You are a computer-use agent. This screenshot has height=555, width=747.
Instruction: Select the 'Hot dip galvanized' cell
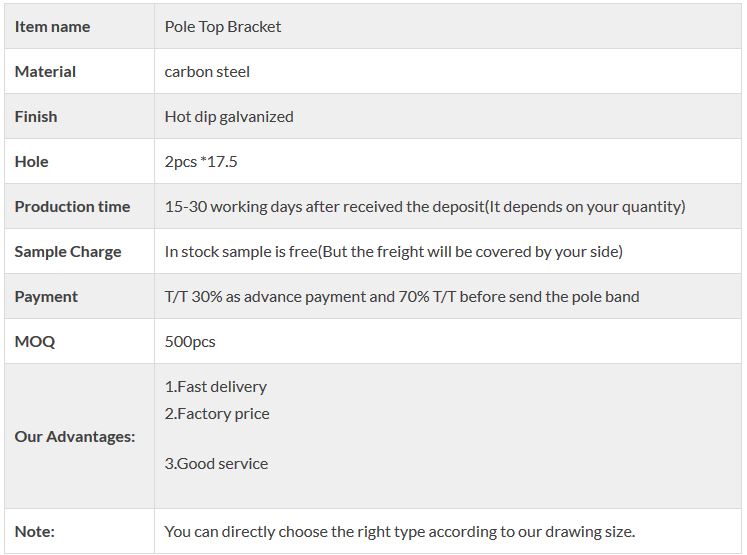pos(229,117)
